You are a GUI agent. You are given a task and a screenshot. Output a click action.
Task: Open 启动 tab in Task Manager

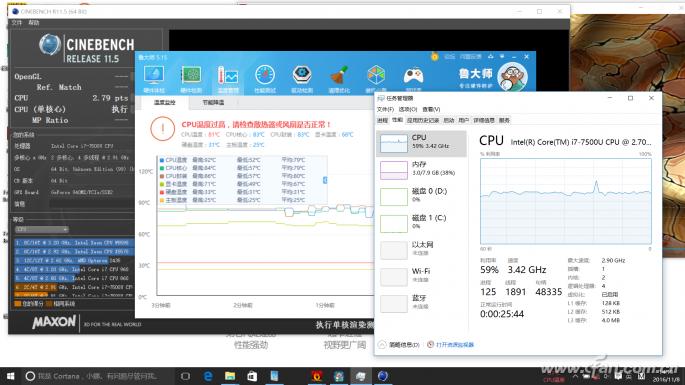click(449, 120)
